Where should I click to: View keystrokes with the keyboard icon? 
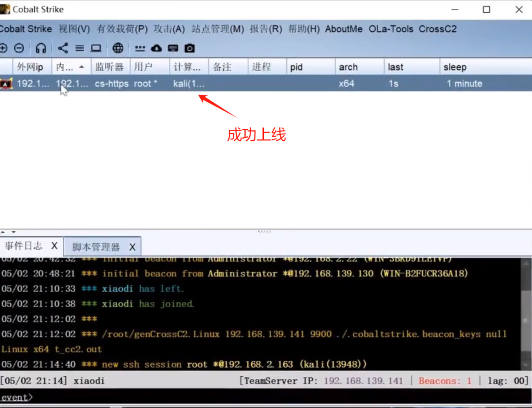[x=173, y=48]
